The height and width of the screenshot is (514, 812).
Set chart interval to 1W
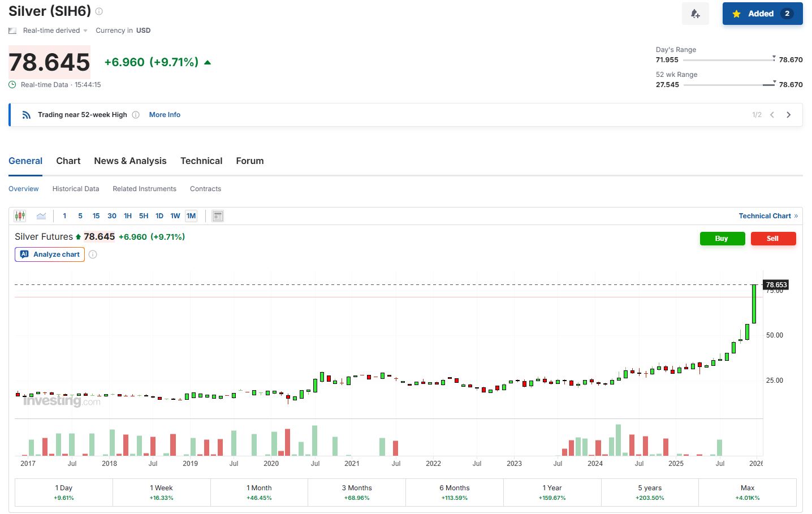tap(175, 216)
